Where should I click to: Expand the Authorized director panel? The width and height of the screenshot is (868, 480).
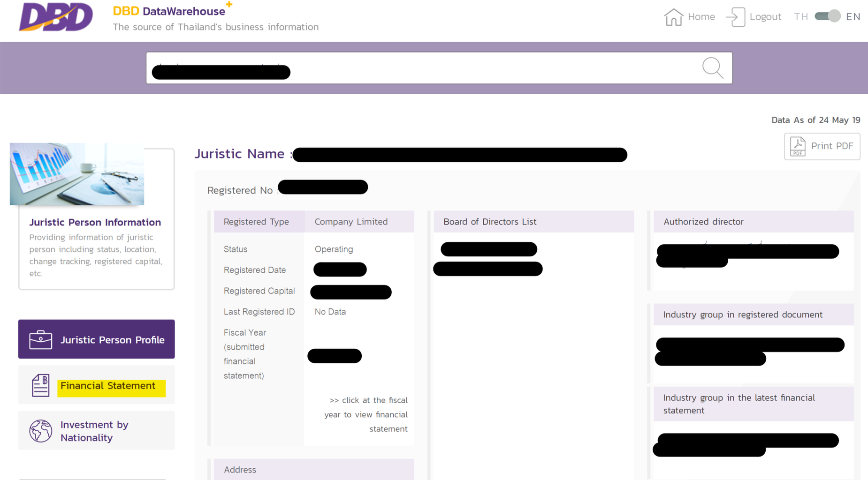[x=703, y=221]
